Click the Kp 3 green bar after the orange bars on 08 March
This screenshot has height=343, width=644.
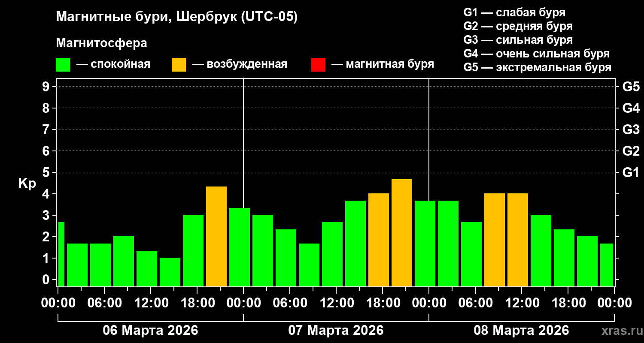click(x=541, y=250)
